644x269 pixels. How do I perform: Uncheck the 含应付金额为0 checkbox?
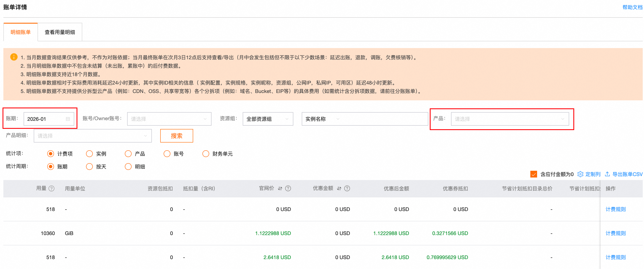point(534,174)
